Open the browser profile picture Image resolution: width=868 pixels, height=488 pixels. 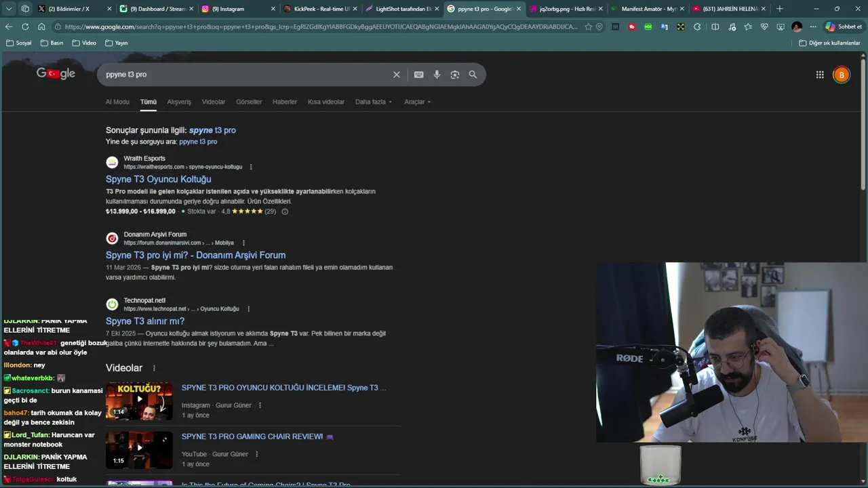point(797,26)
